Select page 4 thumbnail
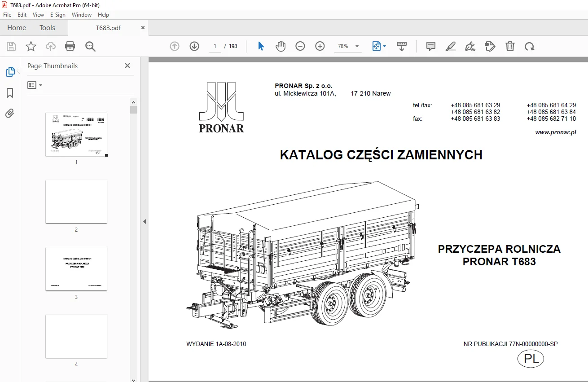The width and height of the screenshot is (588, 382). [x=76, y=336]
